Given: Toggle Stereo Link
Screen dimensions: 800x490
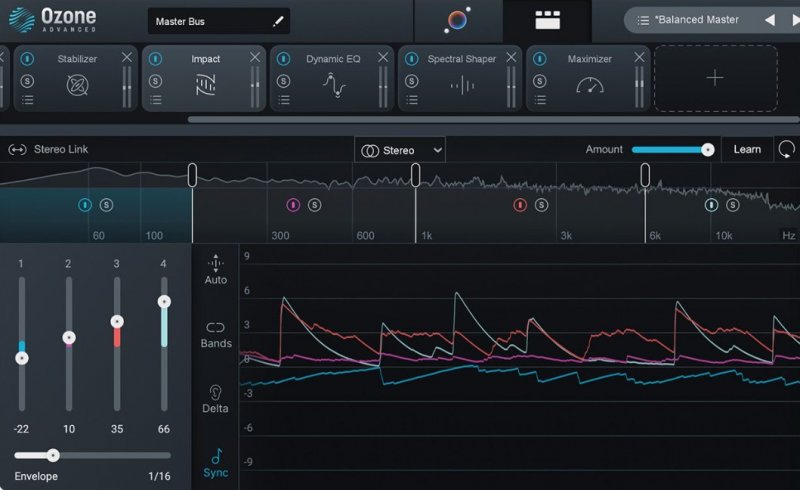Looking at the screenshot, I should click(x=48, y=150).
